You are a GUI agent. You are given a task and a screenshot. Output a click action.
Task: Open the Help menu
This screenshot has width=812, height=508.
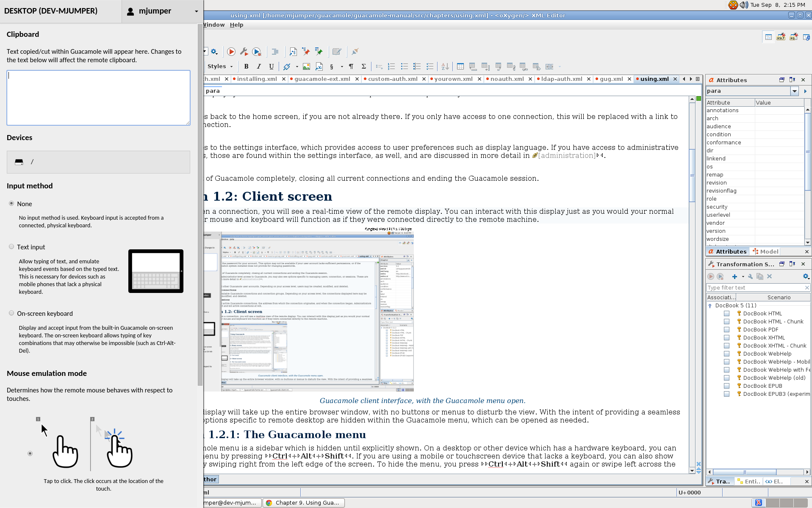236,25
